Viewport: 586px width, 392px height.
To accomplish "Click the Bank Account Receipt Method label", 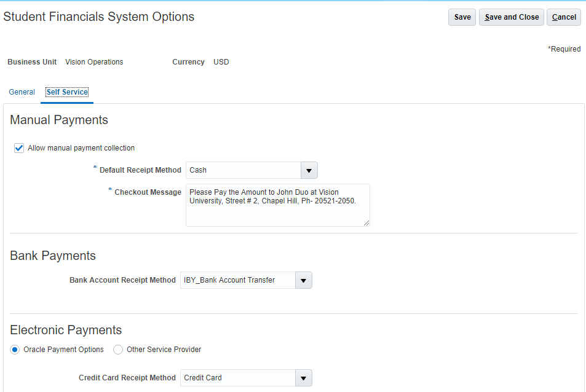I will coord(122,280).
